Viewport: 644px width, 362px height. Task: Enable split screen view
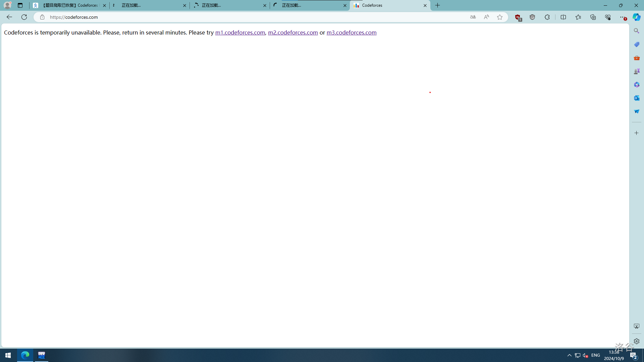point(563,17)
